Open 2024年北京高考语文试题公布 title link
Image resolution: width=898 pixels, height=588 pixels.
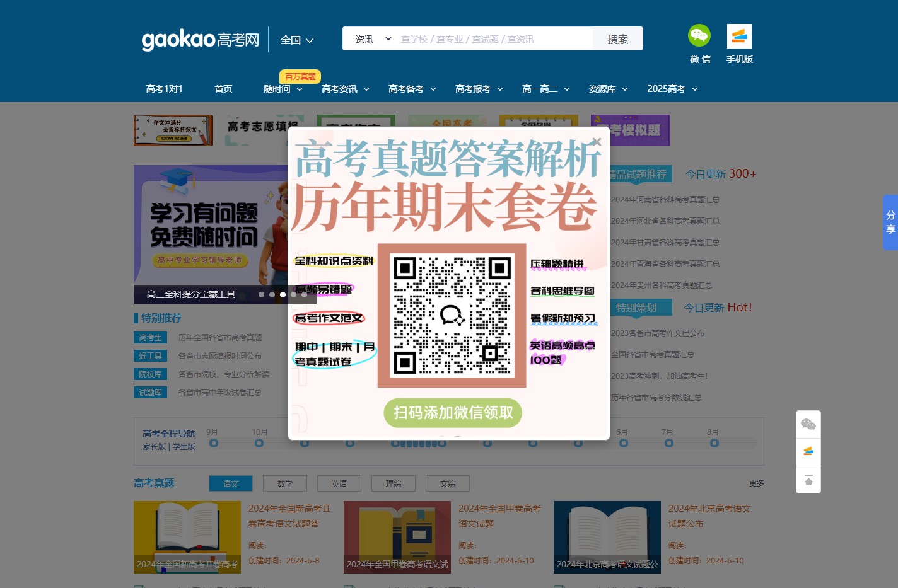click(709, 516)
